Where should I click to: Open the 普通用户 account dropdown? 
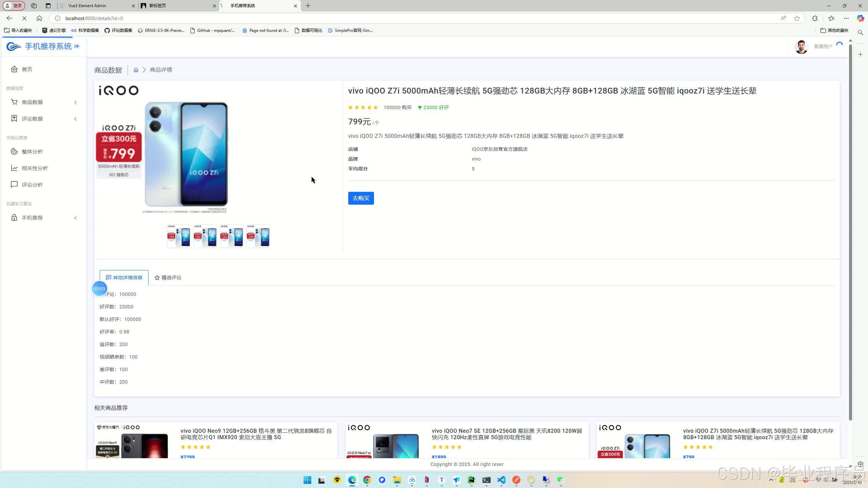tap(823, 46)
